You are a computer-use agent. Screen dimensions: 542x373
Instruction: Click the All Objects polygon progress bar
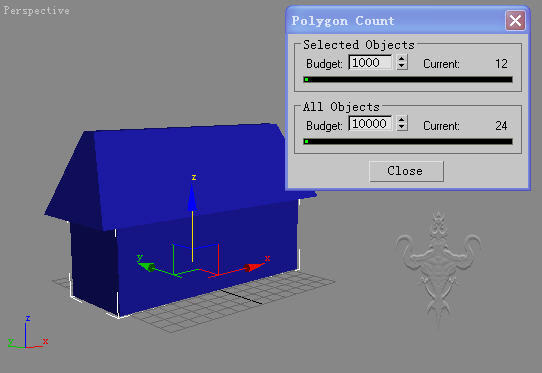point(408,141)
